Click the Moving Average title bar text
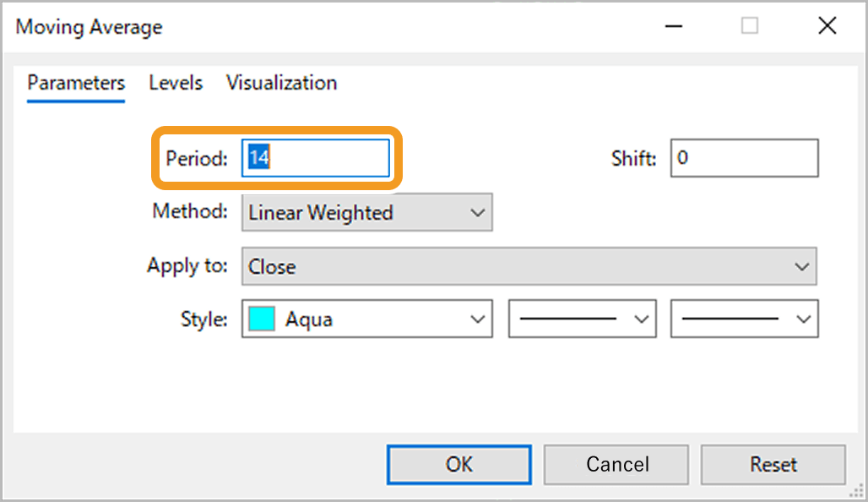Screen dimensions: 868x502 pyautogui.click(x=89, y=27)
